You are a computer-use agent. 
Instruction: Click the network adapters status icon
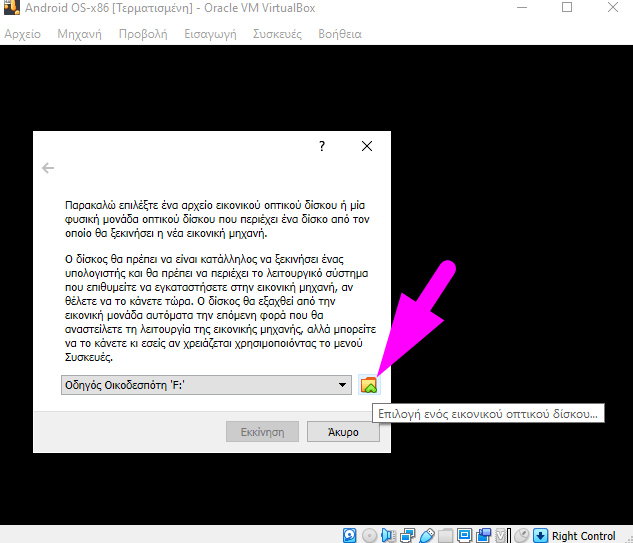tap(407, 536)
